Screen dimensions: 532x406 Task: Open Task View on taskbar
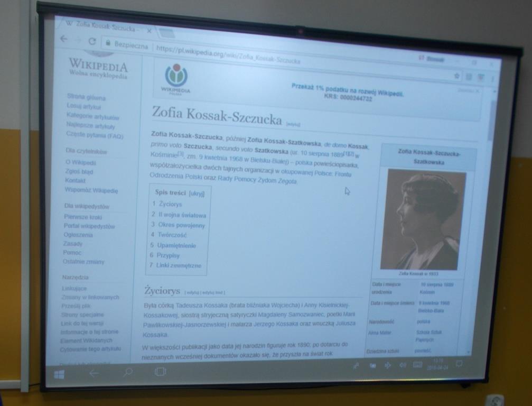click(x=160, y=372)
